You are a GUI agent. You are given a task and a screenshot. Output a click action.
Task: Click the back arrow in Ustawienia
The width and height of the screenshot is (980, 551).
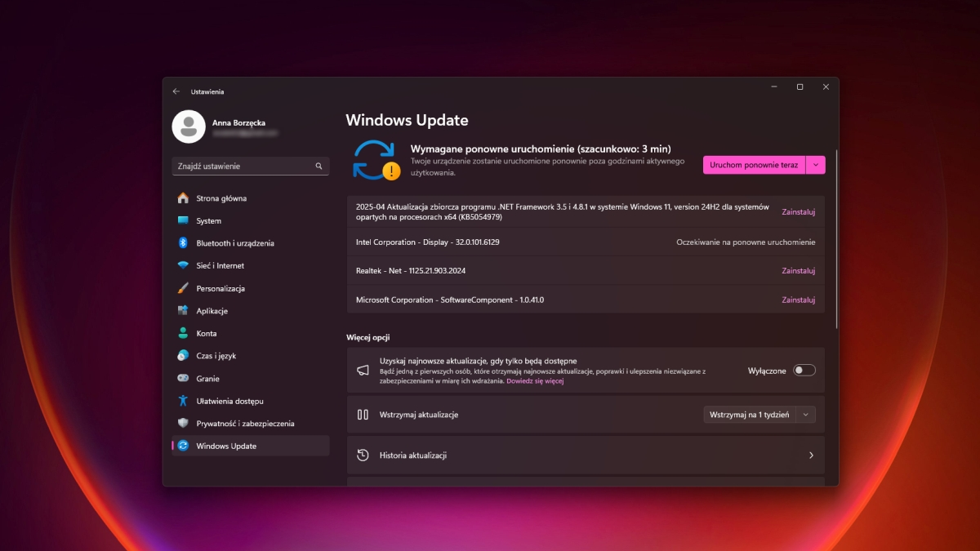pos(176,91)
